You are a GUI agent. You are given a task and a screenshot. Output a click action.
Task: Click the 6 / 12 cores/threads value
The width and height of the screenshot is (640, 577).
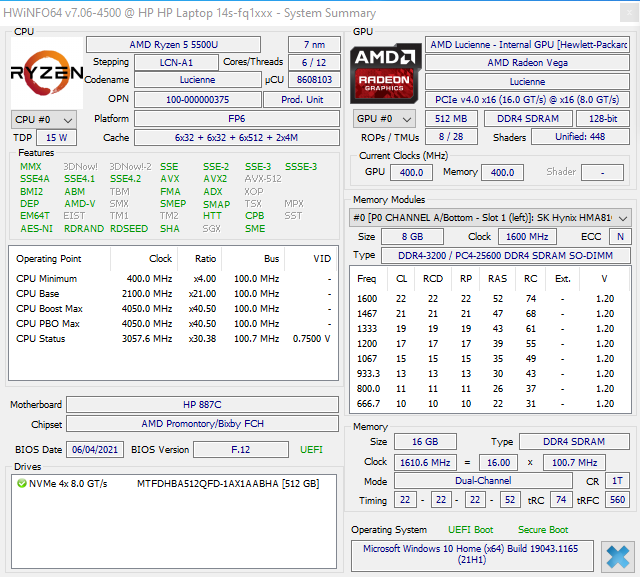314,62
